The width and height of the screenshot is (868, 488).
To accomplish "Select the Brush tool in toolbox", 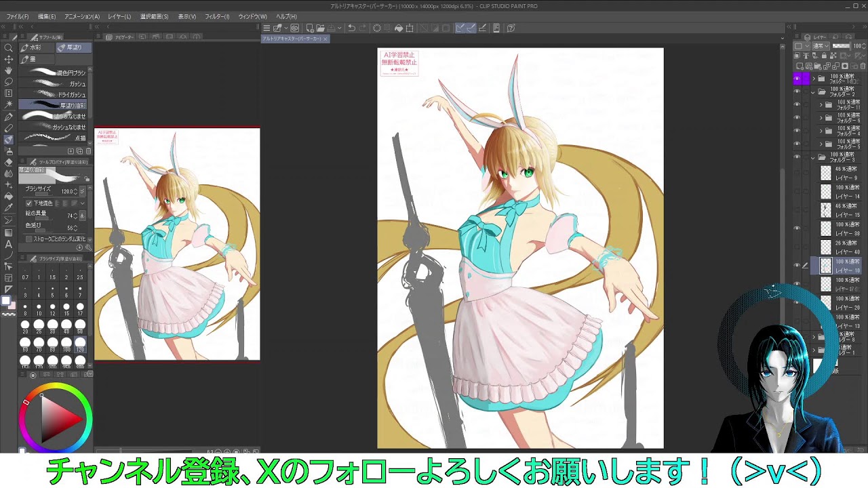I will pyautogui.click(x=8, y=140).
